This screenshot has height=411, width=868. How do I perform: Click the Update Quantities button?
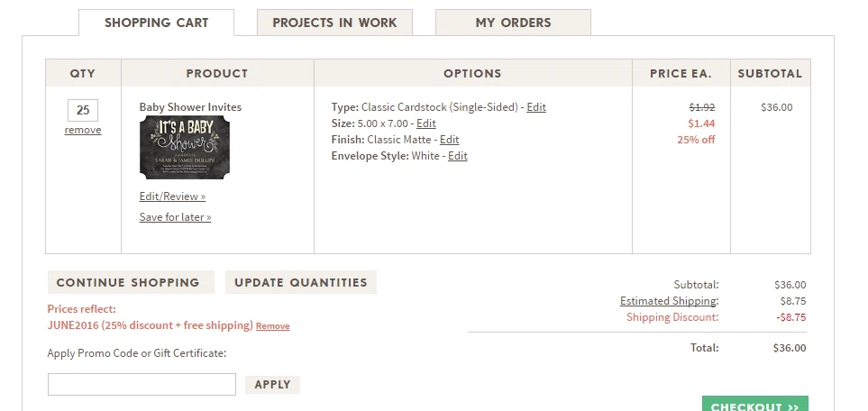300,282
